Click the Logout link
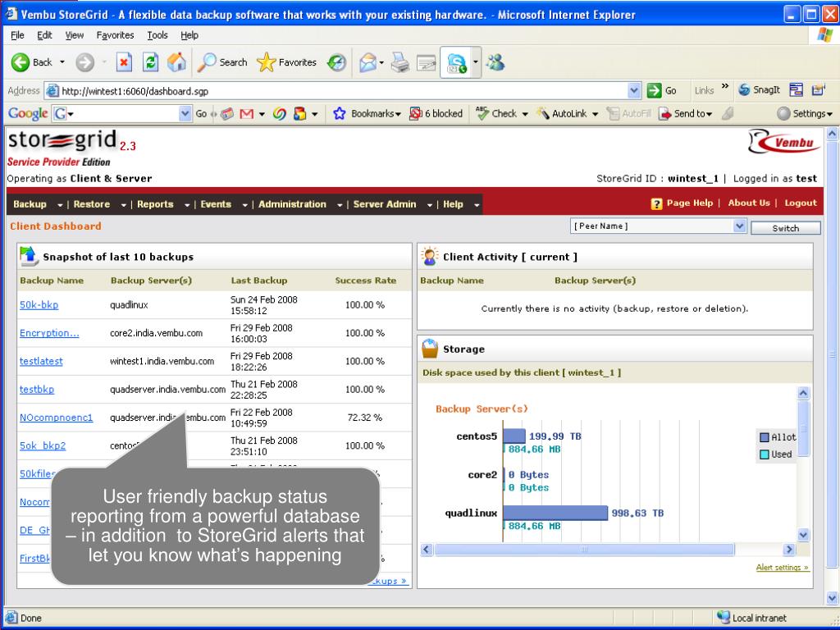The image size is (840, 630). point(801,203)
